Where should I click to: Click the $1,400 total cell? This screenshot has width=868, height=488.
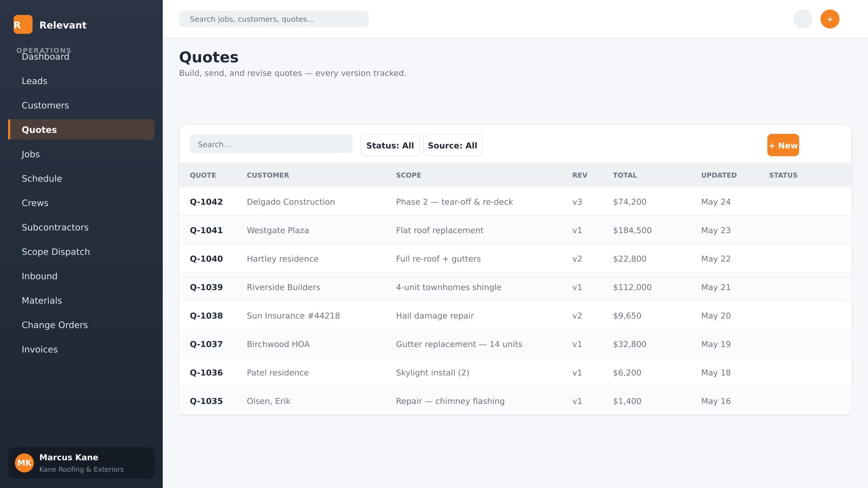click(x=627, y=401)
